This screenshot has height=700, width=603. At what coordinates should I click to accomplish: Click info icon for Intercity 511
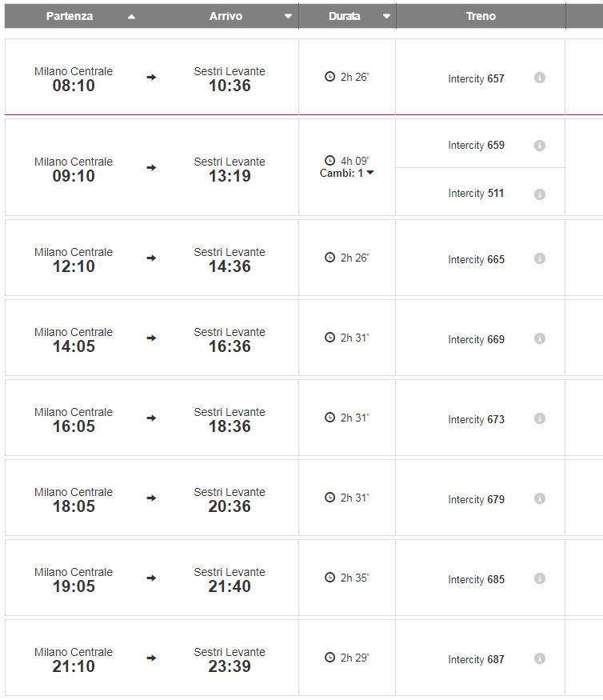pos(540,194)
